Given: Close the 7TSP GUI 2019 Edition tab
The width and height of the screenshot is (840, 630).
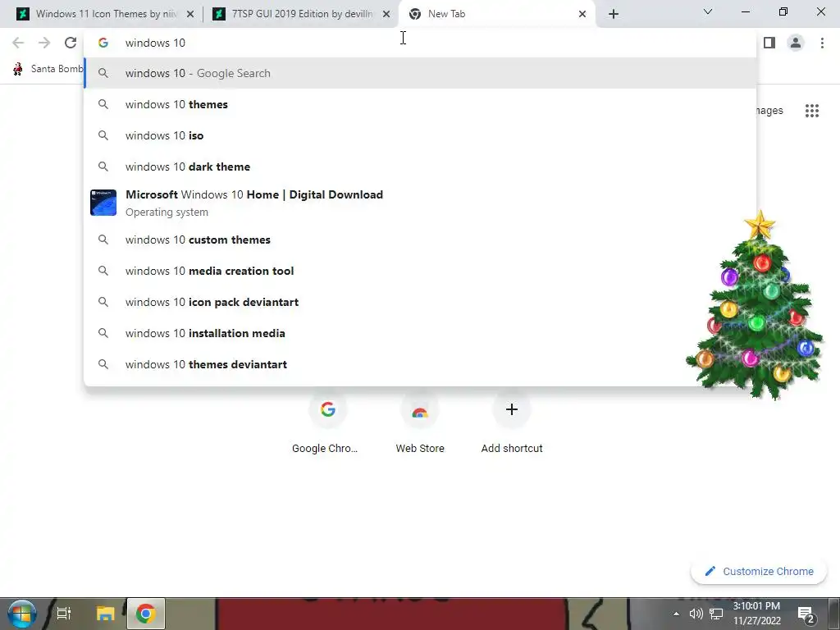Looking at the screenshot, I should tap(386, 15).
